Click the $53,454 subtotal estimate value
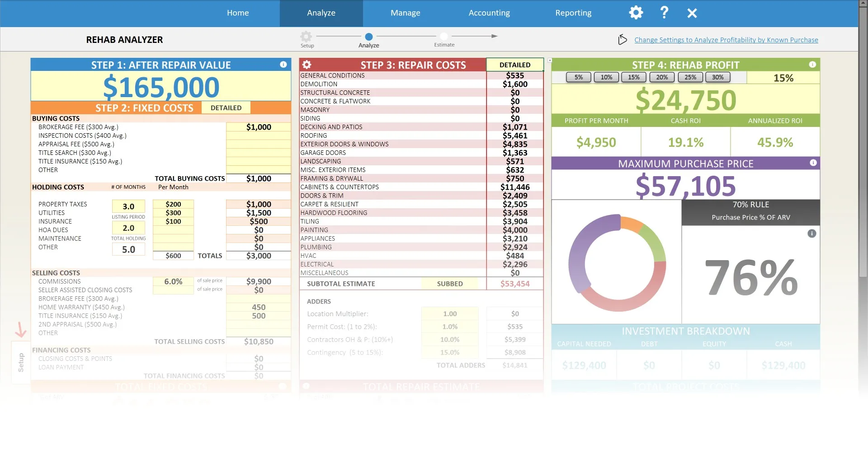Viewport: 868px width, 453px height. (x=515, y=284)
